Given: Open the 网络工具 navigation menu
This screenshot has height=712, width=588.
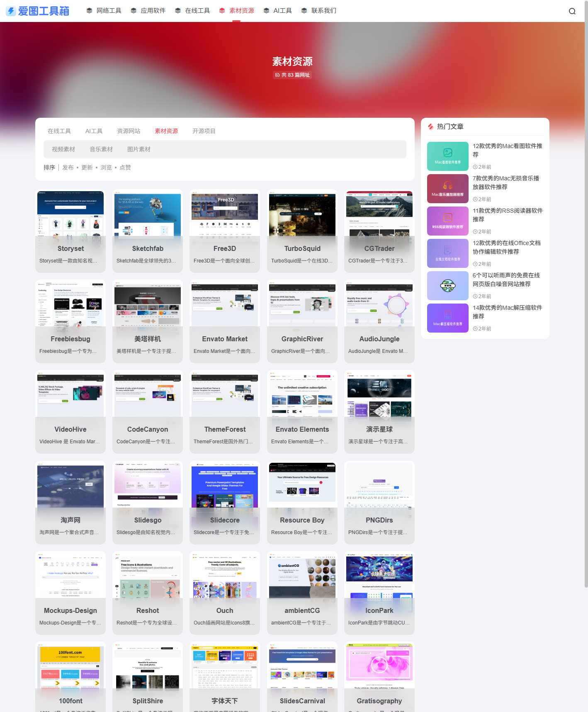Looking at the screenshot, I should (104, 11).
